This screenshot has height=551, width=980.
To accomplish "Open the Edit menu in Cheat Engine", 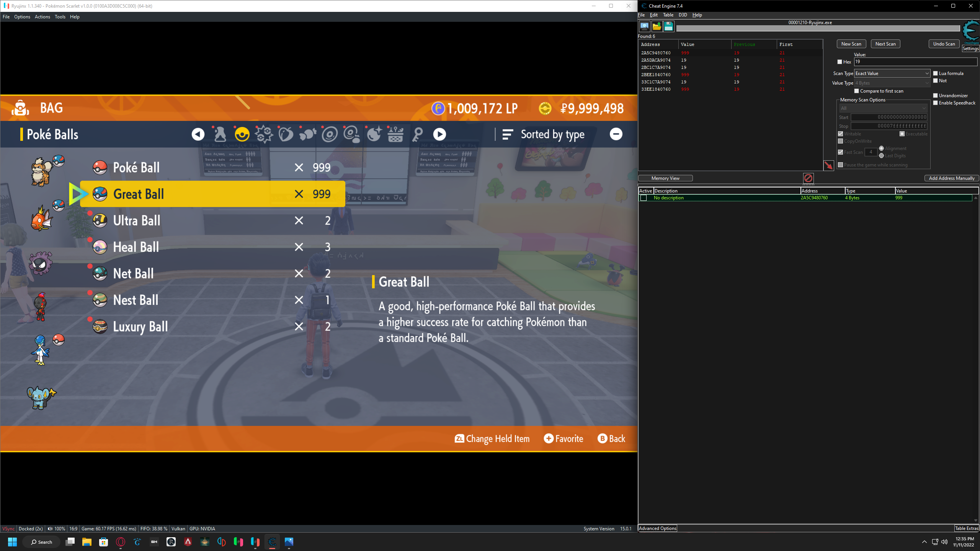I will pos(654,15).
